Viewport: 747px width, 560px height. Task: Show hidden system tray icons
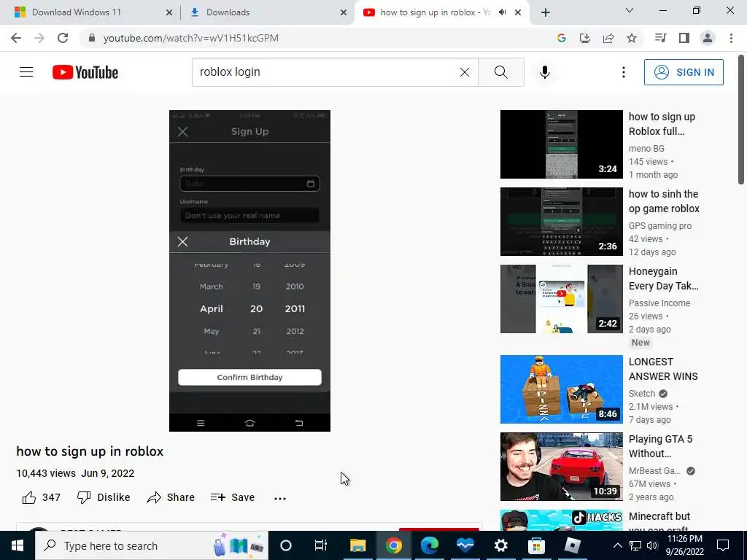click(x=617, y=545)
